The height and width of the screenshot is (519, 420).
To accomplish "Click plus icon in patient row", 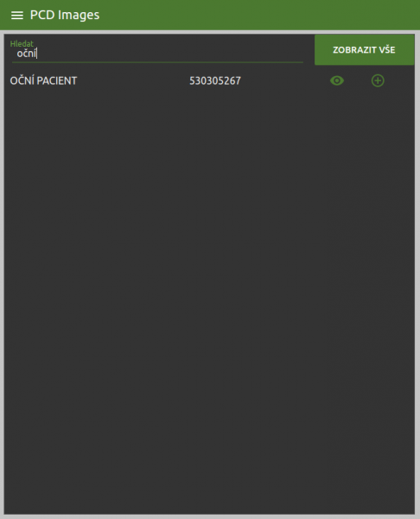I will pos(378,80).
